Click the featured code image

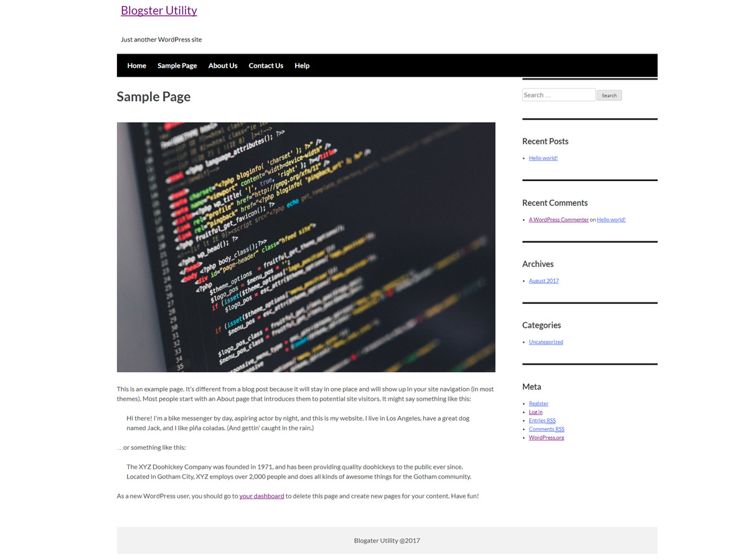point(306,246)
